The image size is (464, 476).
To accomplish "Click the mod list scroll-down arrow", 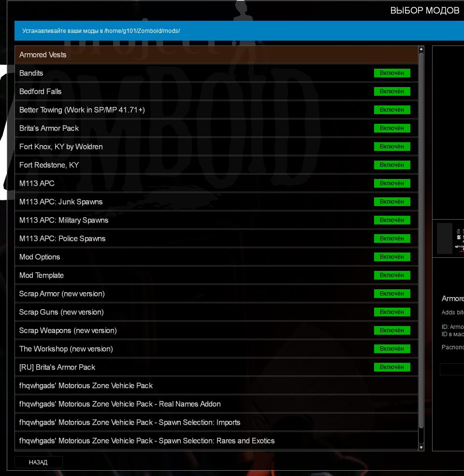I will tap(421, 448).
